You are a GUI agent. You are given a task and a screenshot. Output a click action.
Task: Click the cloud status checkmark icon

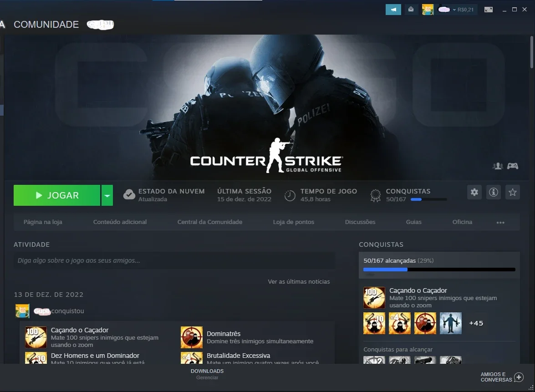tap(129, 194)
